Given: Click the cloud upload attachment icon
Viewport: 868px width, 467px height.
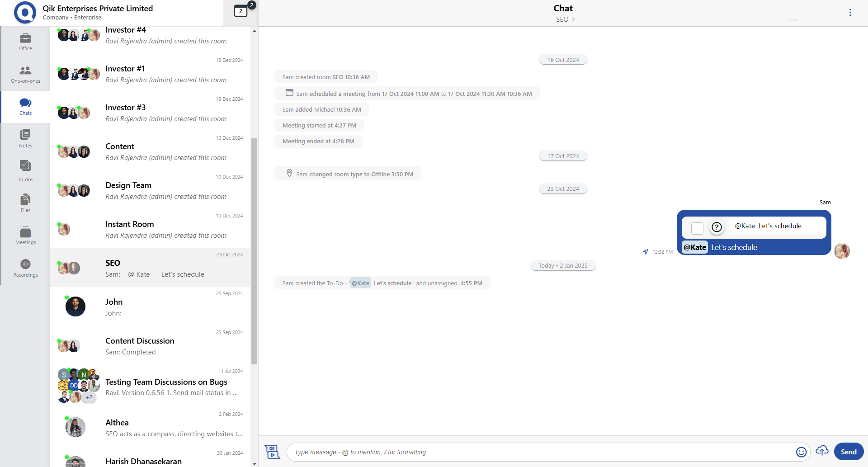Looking at the screenshot, I should [822, 451].
